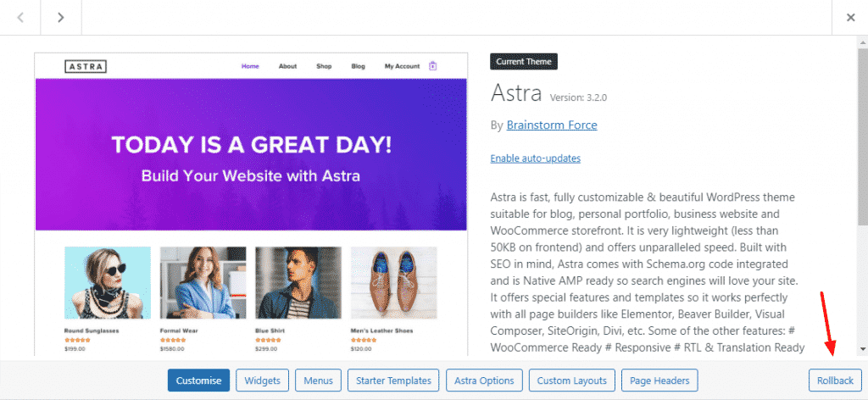The width and height of the screenshot is (868, 400).
Task: Click the $120.00 price under Leather Shoes
Action: [x=361, y=349]
